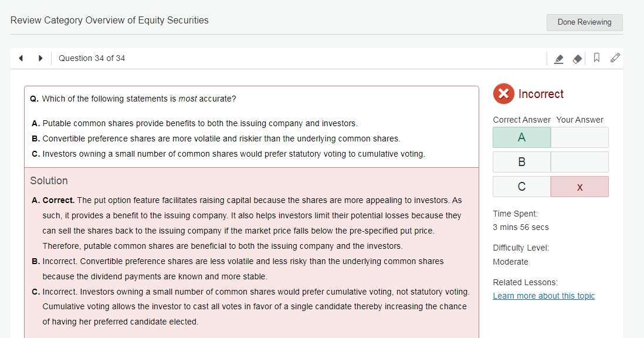Click the Solution heading
644x338 pixels.
pos(49,181)
